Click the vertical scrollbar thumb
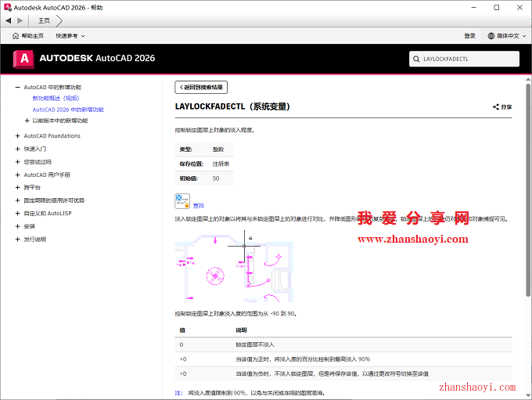The image size is (532, 400). tap(528, 190)
